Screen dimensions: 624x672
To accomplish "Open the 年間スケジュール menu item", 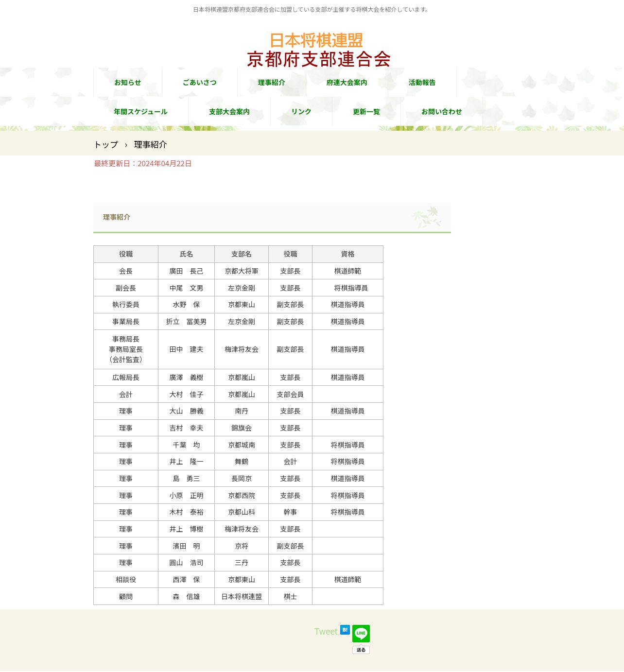I will coord(141,112).
